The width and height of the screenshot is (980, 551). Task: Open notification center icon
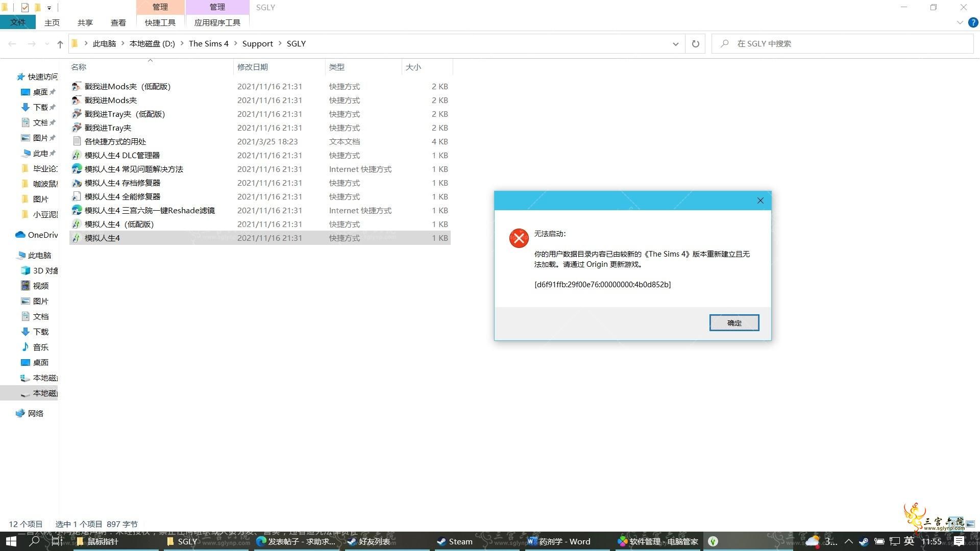pos(959,541)
